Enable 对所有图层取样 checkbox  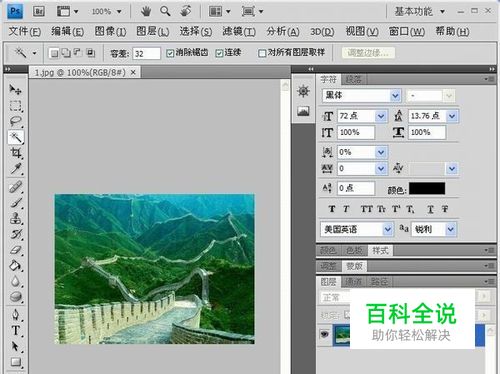tap(262, 53)
